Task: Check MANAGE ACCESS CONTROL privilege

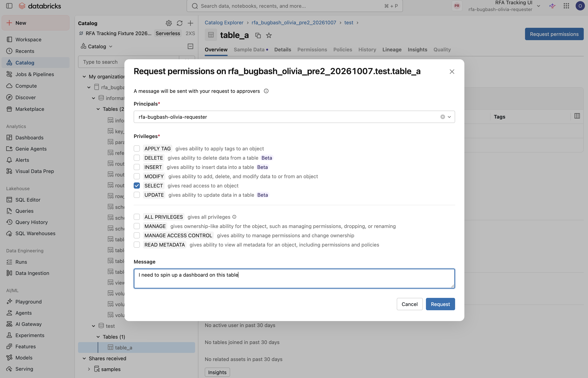Action: pos(137,235)
